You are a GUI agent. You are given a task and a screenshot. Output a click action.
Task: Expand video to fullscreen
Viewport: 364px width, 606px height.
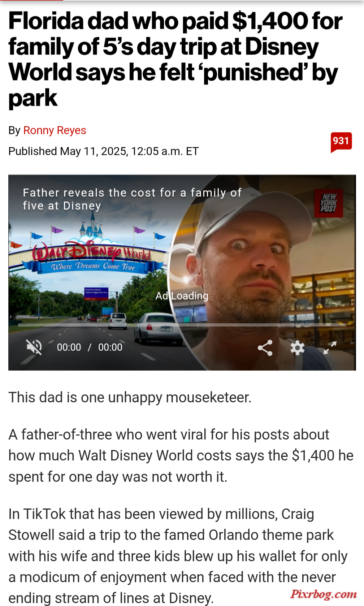click(x=330, y=348)
